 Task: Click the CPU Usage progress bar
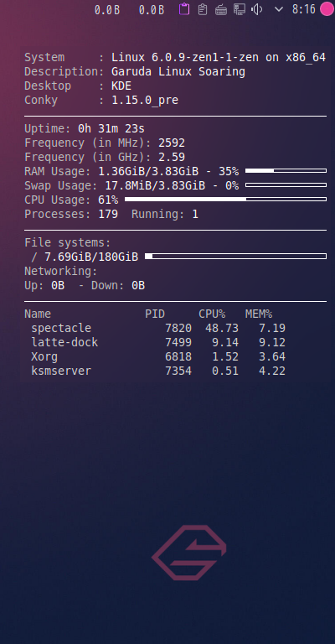[225, 200]
